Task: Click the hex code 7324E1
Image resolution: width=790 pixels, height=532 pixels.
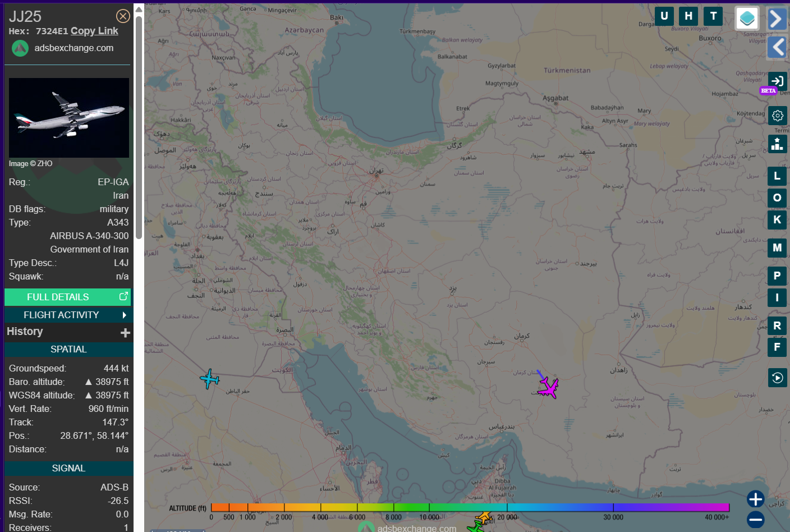Action: (x=52, y=31)
